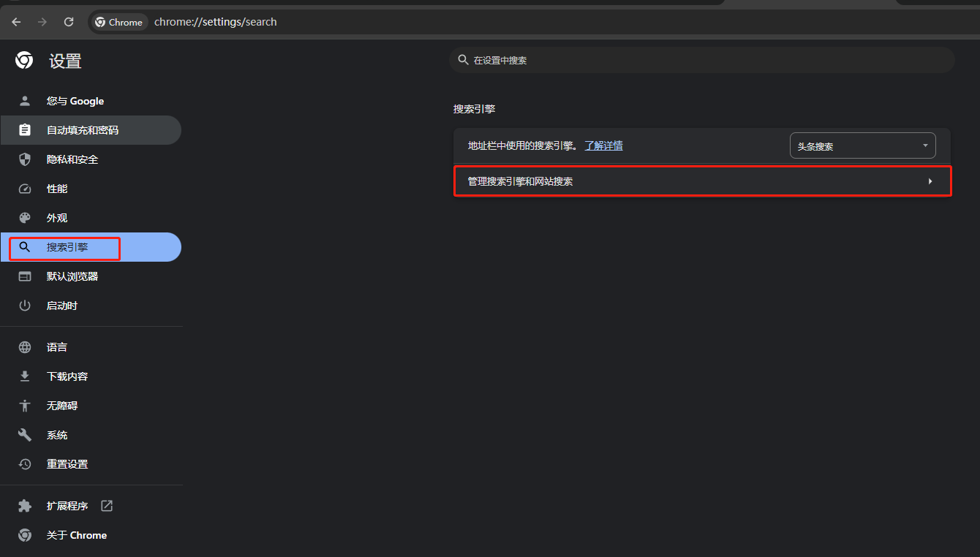This screenshot has height=557, width=980.
Task: Open the 自动填充和密码 settings section
Action: point(82,130)
